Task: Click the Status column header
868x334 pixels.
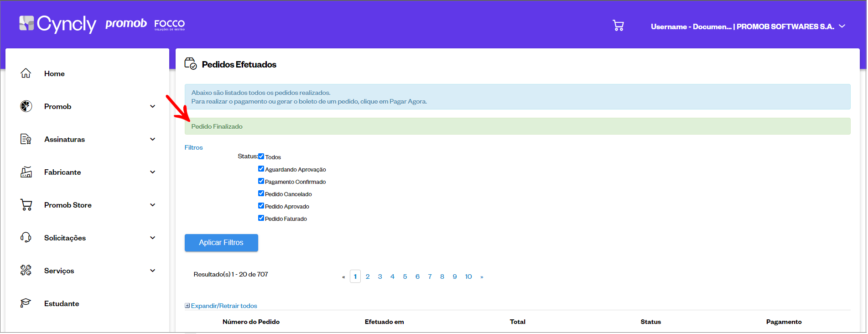Action: click(651, 322)
